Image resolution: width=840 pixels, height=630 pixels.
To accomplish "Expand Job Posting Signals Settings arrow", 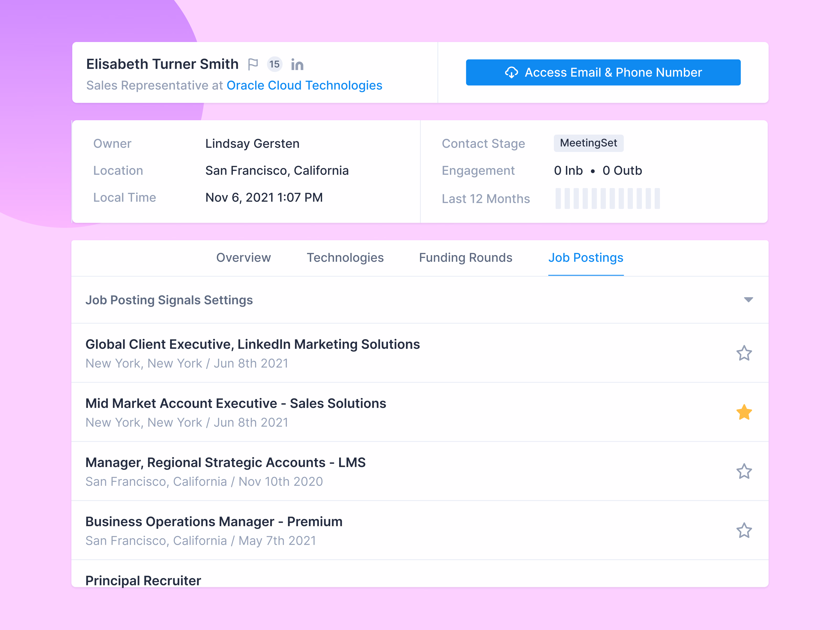I will [x=748, y=300].
